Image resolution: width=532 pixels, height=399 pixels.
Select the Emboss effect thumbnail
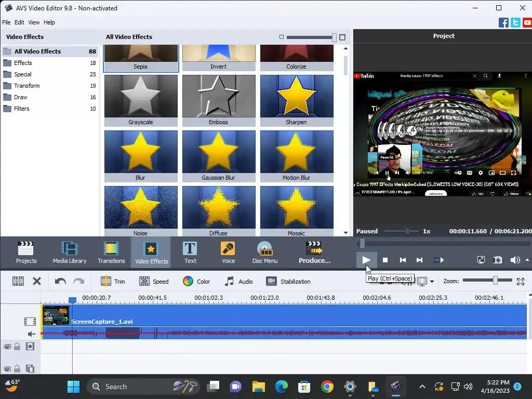[219, 100]
